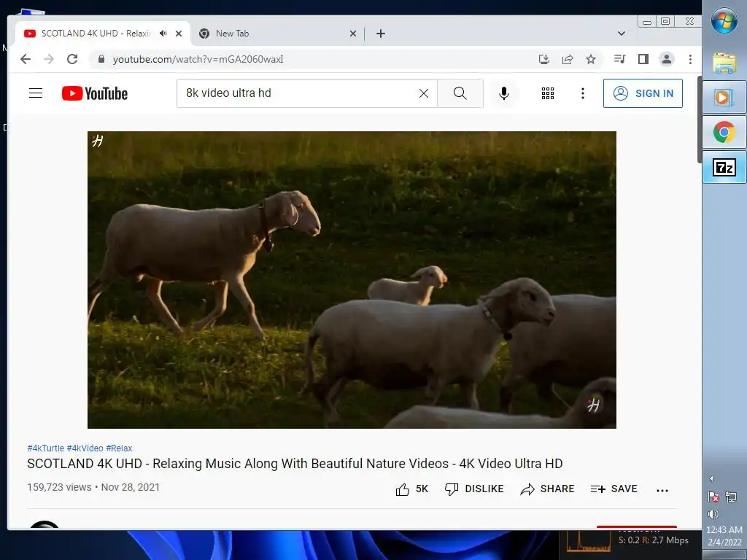
Task: Open Chrome side panel
Action: [643, 59]
